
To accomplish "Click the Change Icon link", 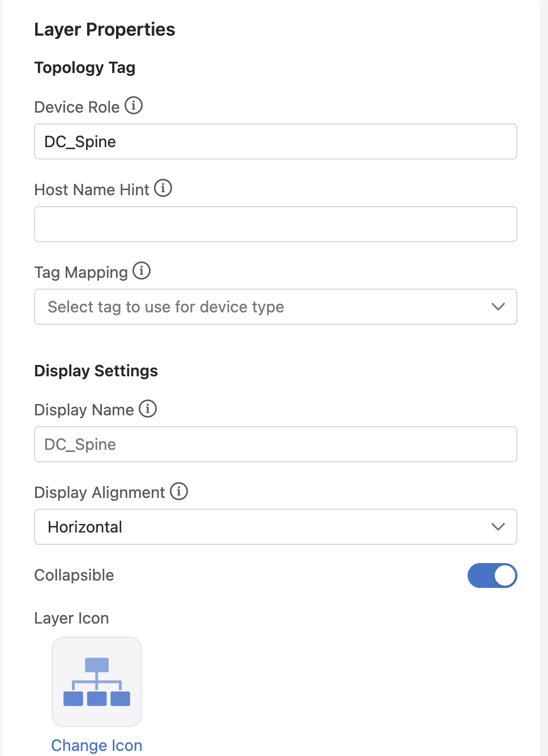I will tap(97, 745).
